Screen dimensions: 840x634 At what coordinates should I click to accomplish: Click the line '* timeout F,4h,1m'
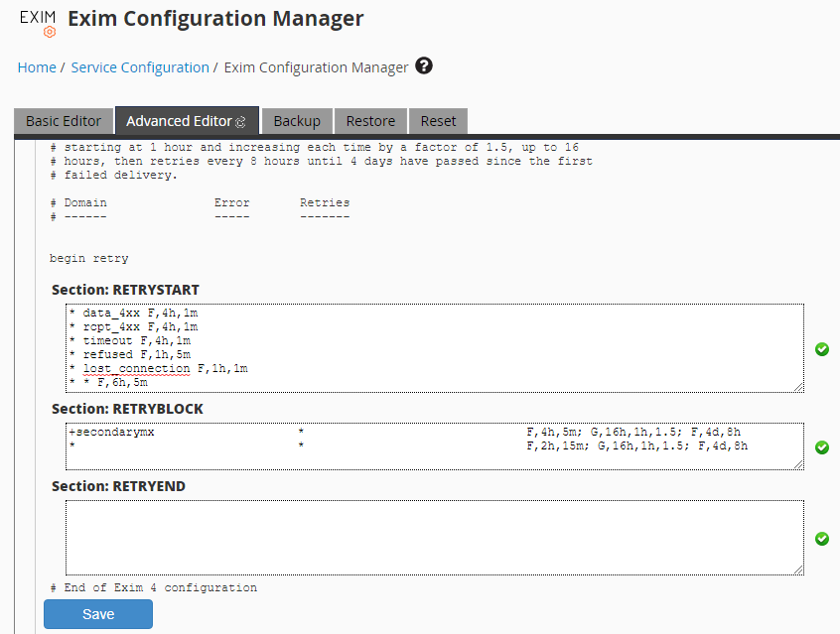pyautogui.click(x=130, y=340)
